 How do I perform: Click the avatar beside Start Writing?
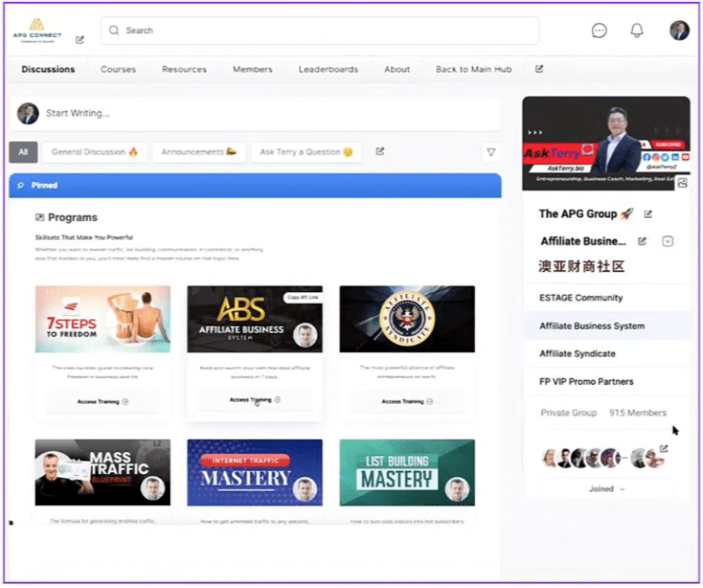28,113
